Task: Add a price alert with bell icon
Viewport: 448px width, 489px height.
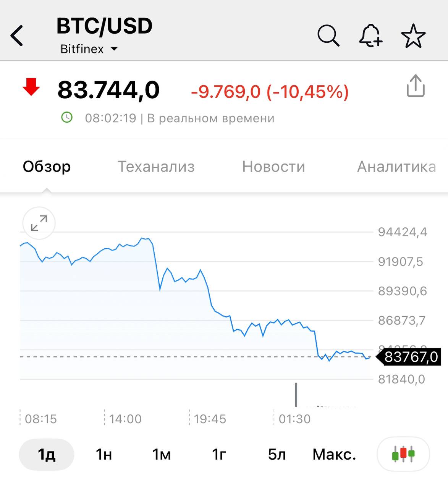Action: 370,36
